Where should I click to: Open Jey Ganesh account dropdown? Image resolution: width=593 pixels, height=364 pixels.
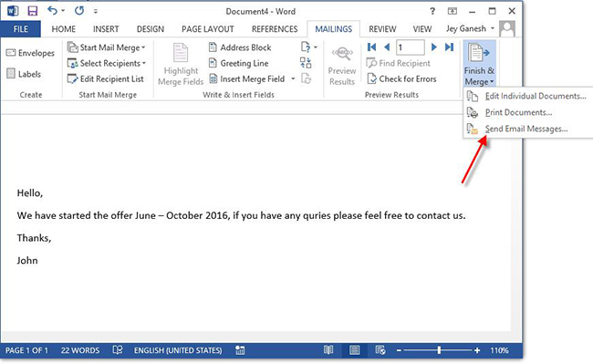[x=470, y=28]
